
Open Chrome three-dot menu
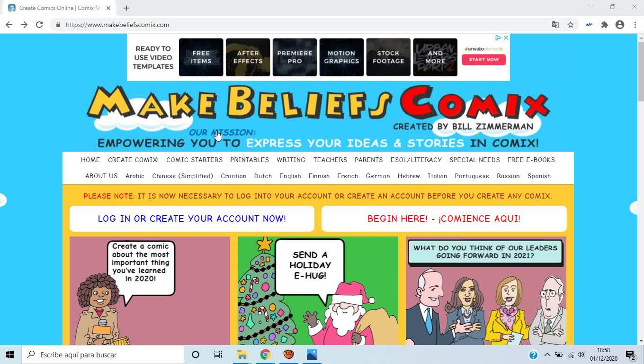(x=635, y=25)
